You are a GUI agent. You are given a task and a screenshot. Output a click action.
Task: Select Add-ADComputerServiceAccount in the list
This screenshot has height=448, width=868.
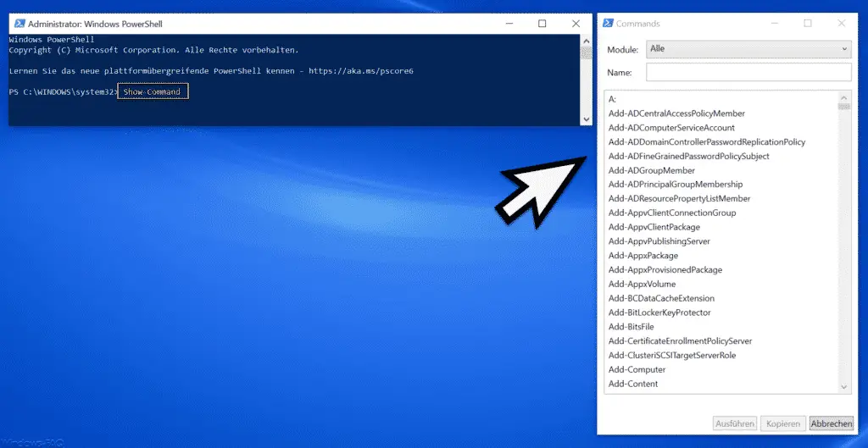click(671, 128)
